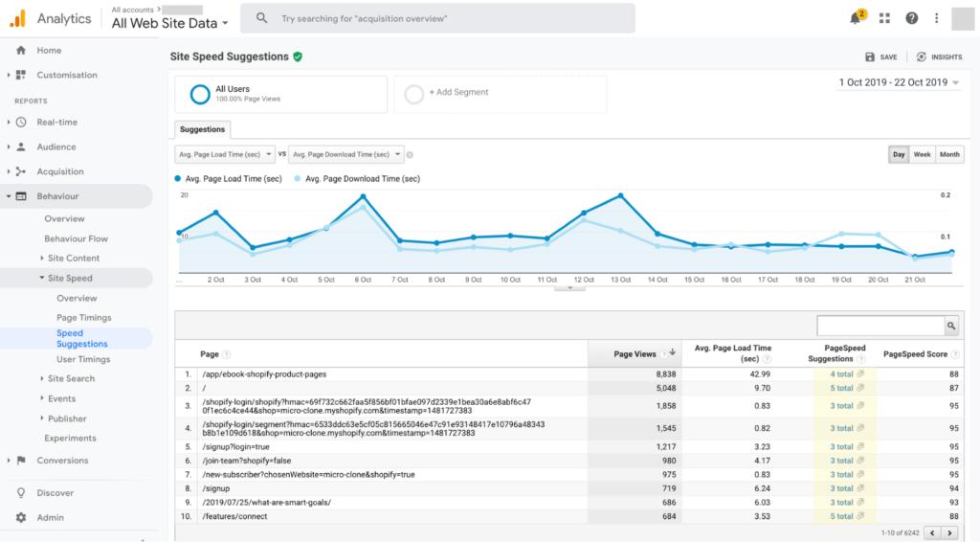Open the Insights panel
This screenshot has width=980, height=542.
pyautogui.click(x=940, y=57)
